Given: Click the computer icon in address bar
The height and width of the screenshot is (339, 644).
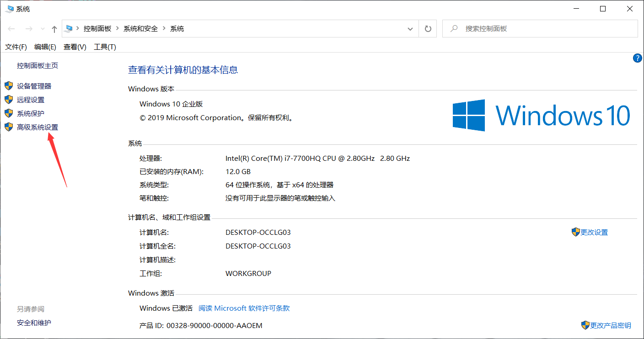Looking at the screenshot, I should [x=69, y=28].
